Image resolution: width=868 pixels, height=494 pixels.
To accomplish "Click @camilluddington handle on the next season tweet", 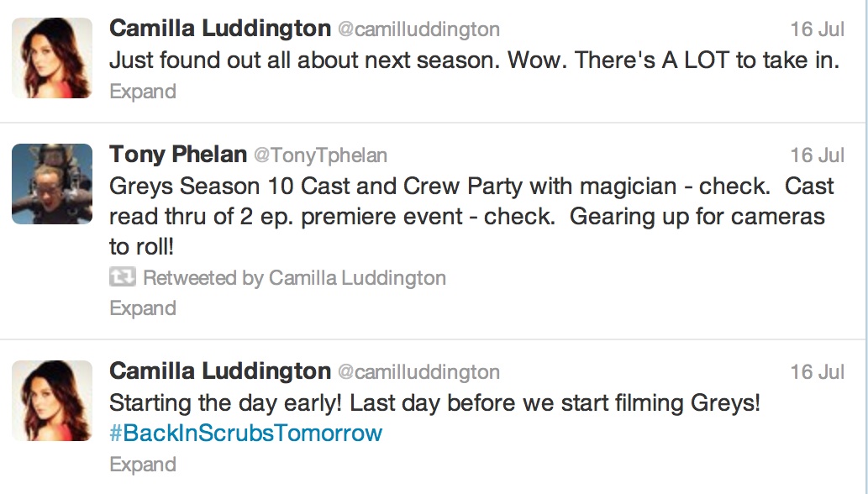I will (x=418, y=29).
